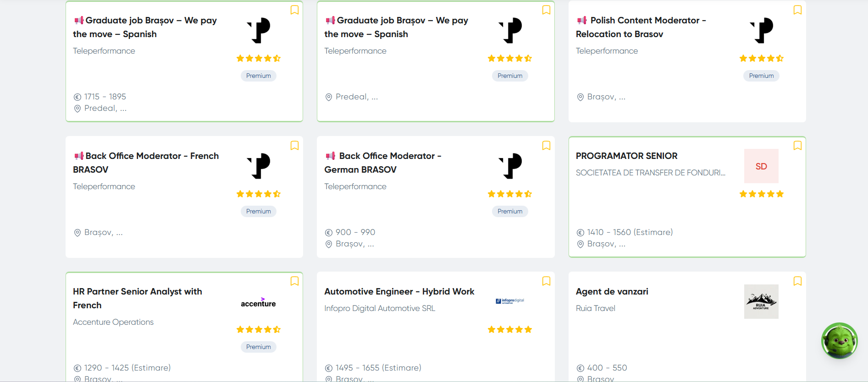
Task: Bookmark the HR Partner Senior Analyst job
Action: point(294,281)
